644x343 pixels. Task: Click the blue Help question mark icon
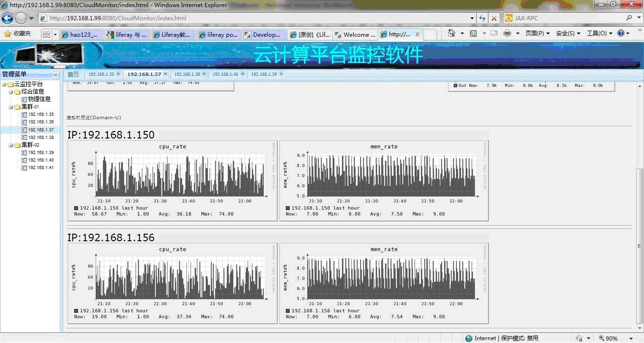point(621,33)
